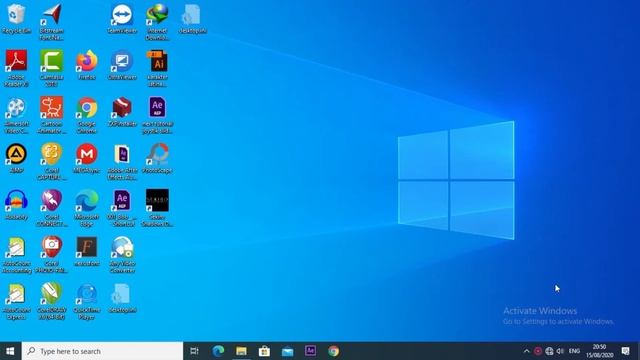Open the Microsoft Edge desktop shortcut
640x360 pixels.
[x=87, y=208]
